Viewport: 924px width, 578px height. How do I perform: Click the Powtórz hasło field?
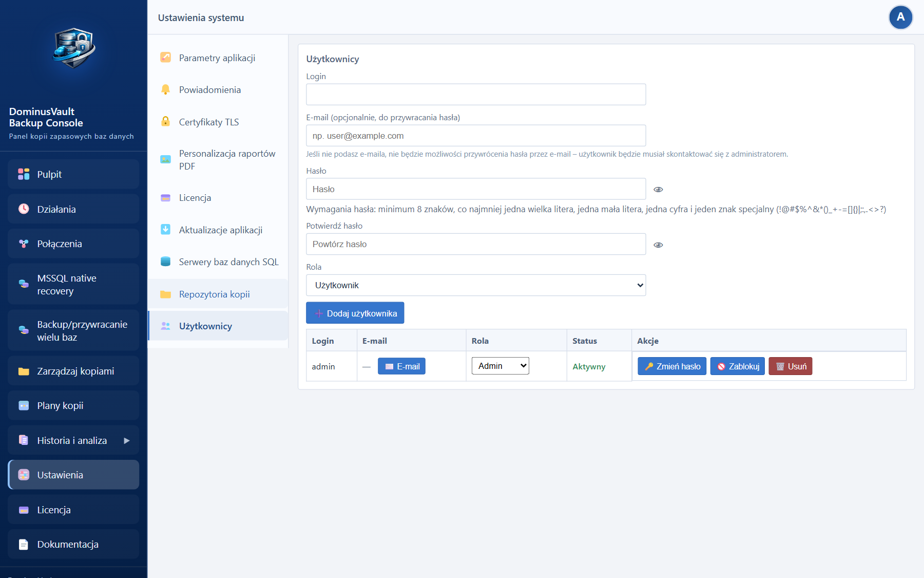pyautogui.click(x=476, y=244)
